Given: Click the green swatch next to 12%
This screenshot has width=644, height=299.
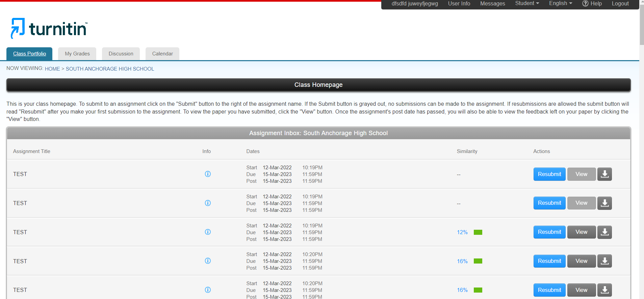Looking at the screenshot, I should [478, 232].
